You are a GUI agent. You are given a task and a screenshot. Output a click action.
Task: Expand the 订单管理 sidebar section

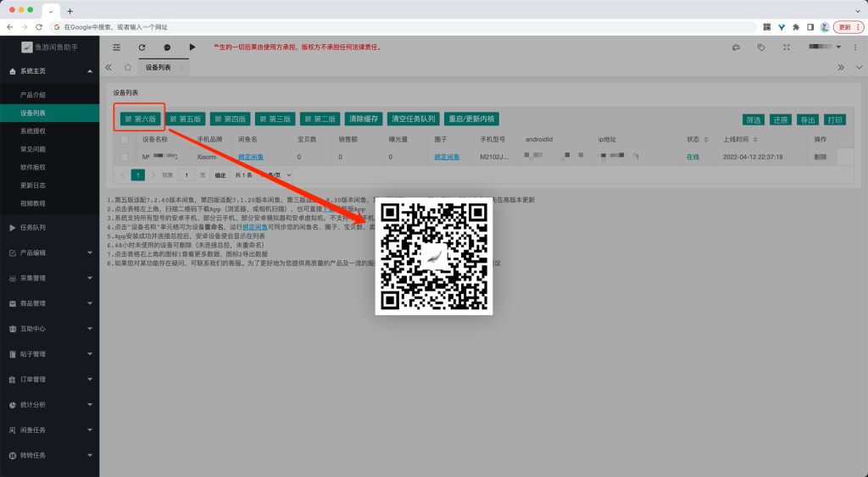(49, 379)
